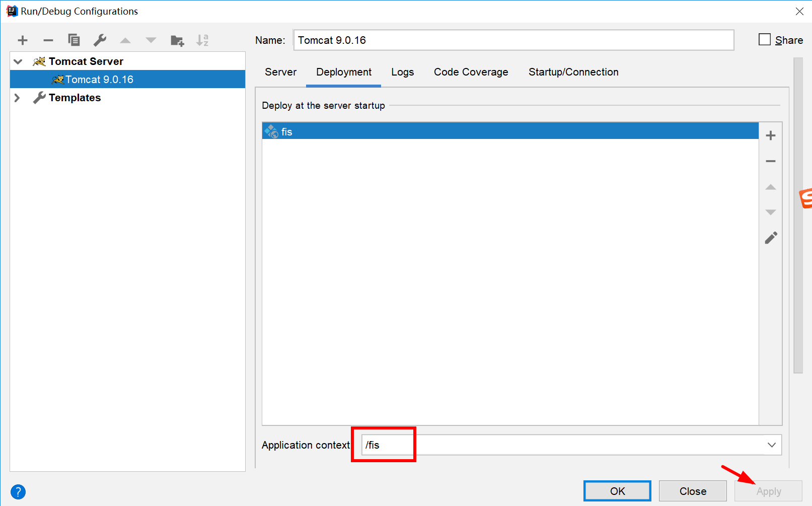Create new folder for configurations
The image size is (812, 506).
pyautogui.click(x=177, y=40)
